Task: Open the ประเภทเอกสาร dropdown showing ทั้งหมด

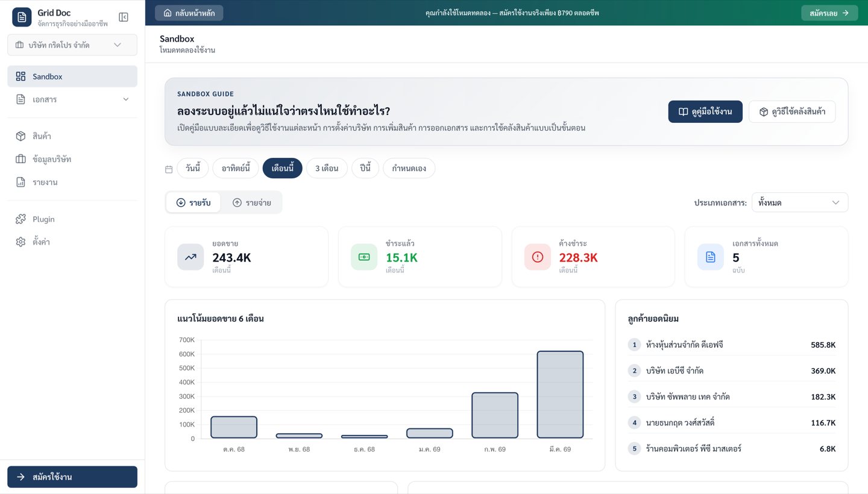Action: [800, 202]
